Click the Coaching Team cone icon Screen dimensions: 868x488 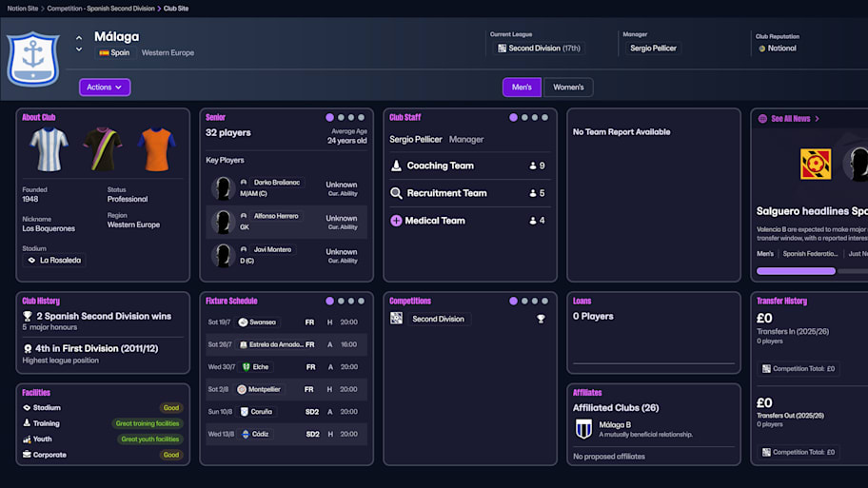(397, 166)
